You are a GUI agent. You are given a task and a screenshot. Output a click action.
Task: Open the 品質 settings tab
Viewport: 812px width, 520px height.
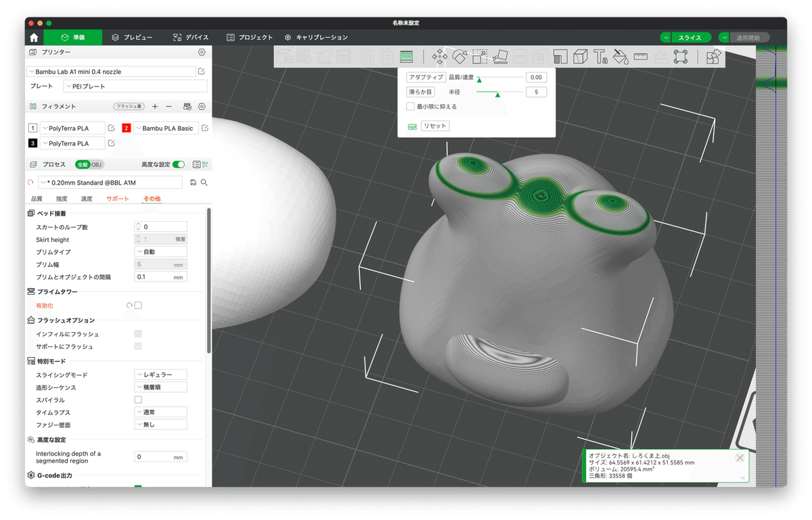coord(37,199)
